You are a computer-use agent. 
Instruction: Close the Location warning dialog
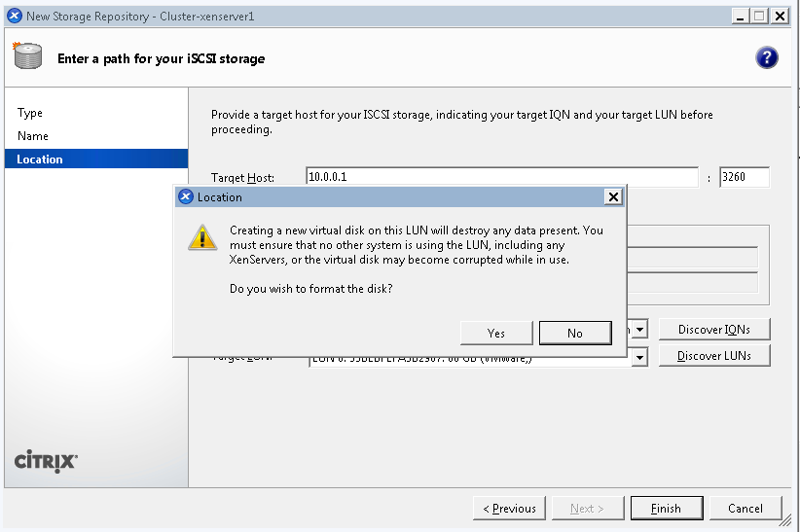(x=613, y=196)
